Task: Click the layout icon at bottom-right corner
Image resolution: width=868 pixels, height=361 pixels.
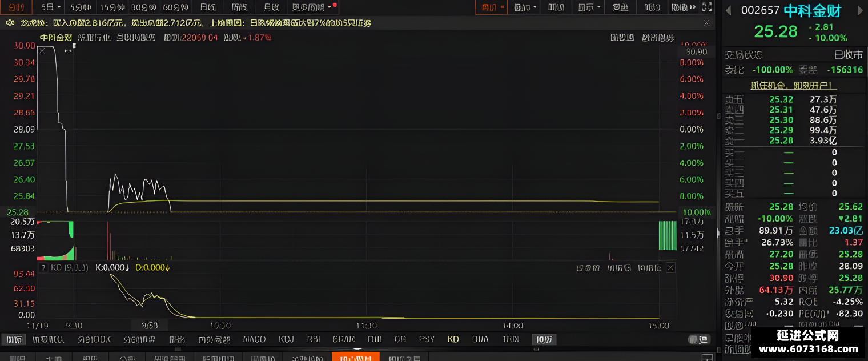Action: pyautogui.click(x=707, y=358)
